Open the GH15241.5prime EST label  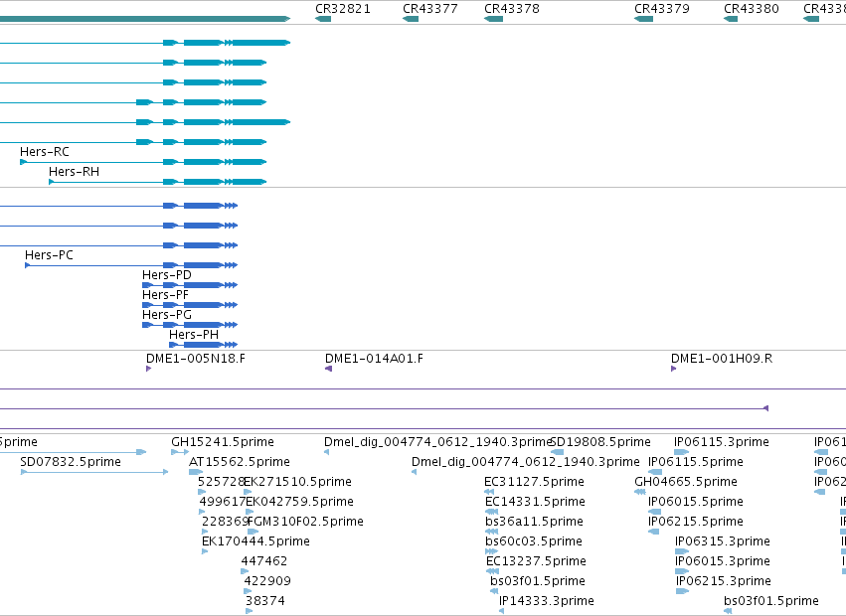(223, 442)
